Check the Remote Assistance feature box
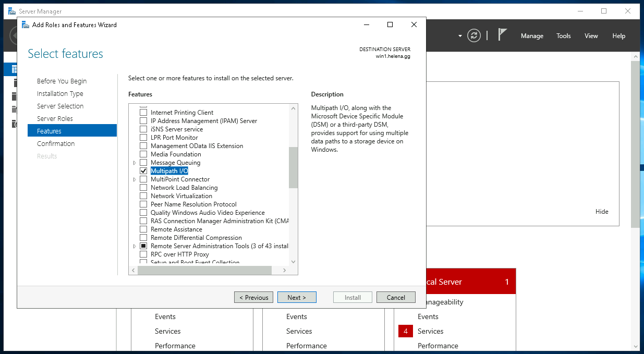This screenshot has height=354, width=644. click(x=143, y=229)
